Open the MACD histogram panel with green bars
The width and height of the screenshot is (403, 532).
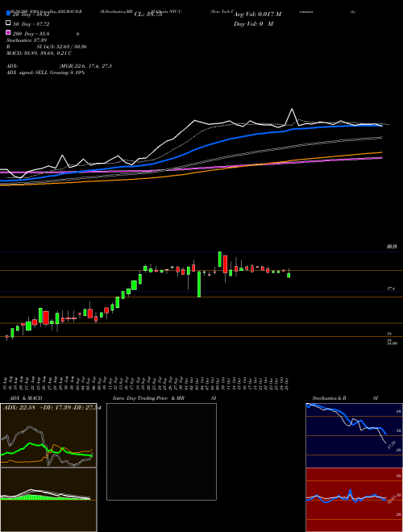[48, 500]
